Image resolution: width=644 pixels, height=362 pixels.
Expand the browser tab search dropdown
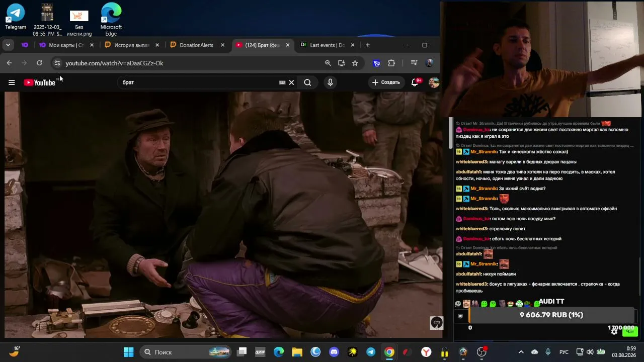[x=8, y=45]
